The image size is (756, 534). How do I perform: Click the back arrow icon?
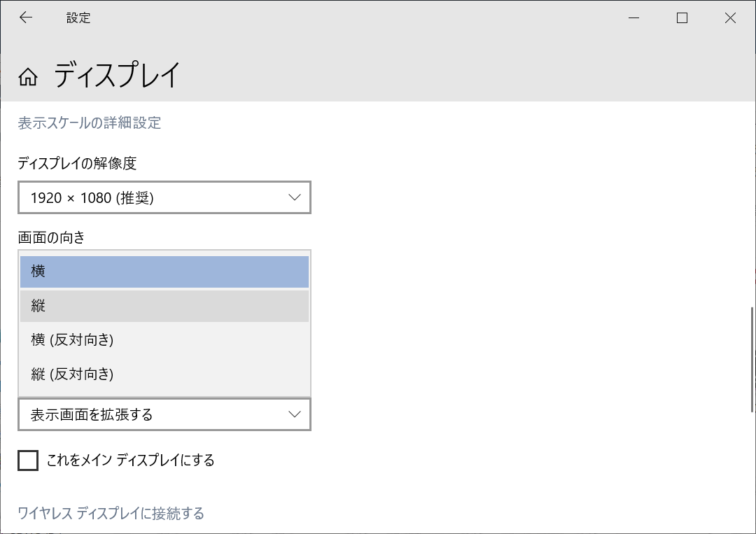click(26, 17)
